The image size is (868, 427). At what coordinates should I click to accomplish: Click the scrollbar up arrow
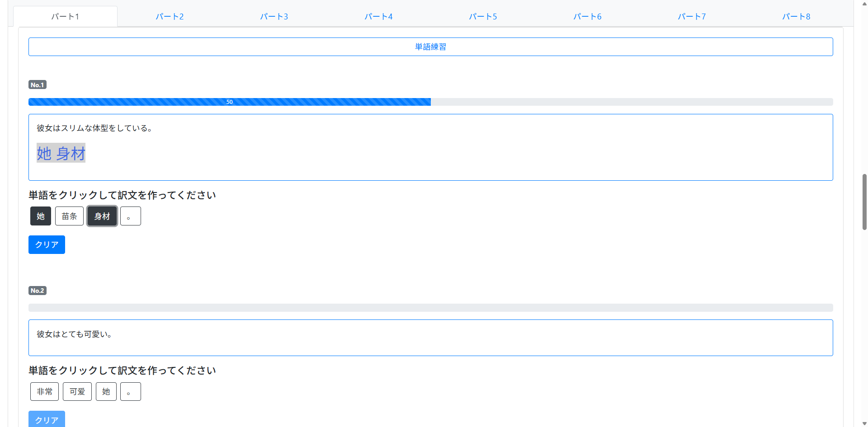tap(864, 4)
